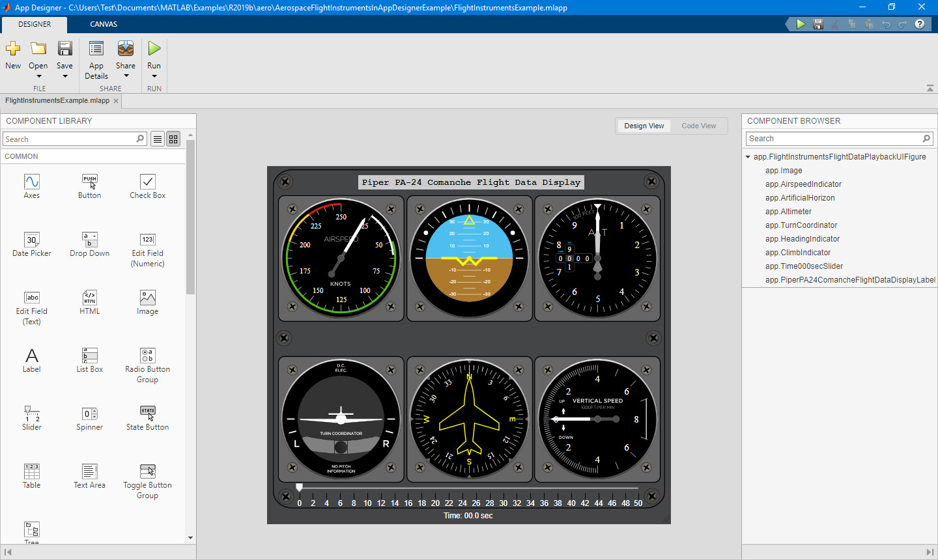Select the Edit Field (Numeric) component
The height and width of the screenshot is (560, 938).
(148, 249)
